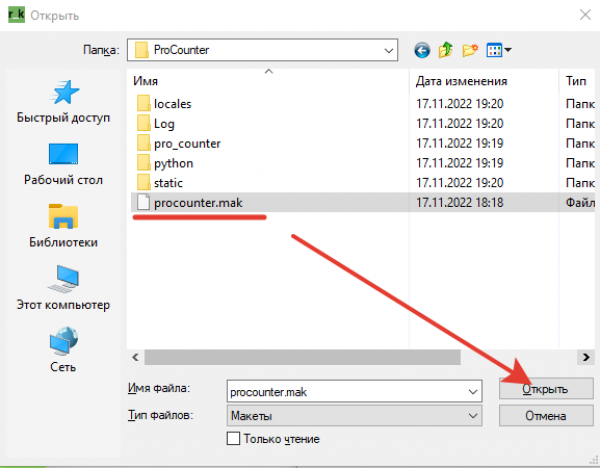Open Сеть in the sidebar
Screen dimensions: 600x468
click(x=64, y=350)
